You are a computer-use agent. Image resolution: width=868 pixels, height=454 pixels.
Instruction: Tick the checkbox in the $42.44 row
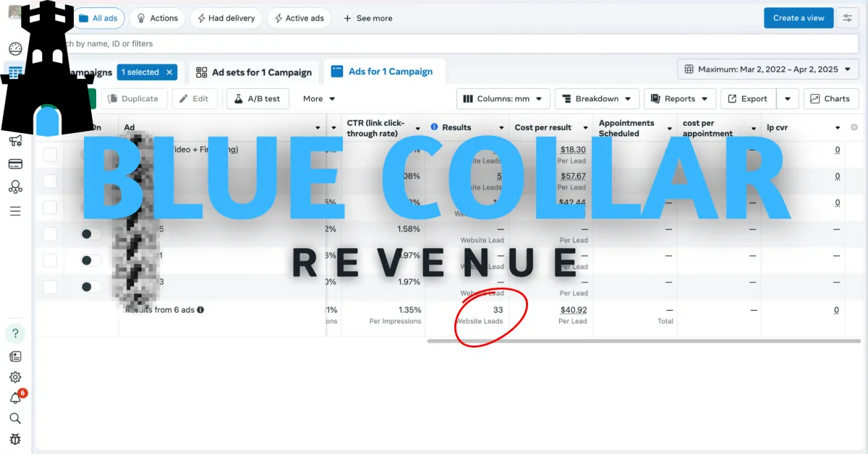tap(50, 207)
